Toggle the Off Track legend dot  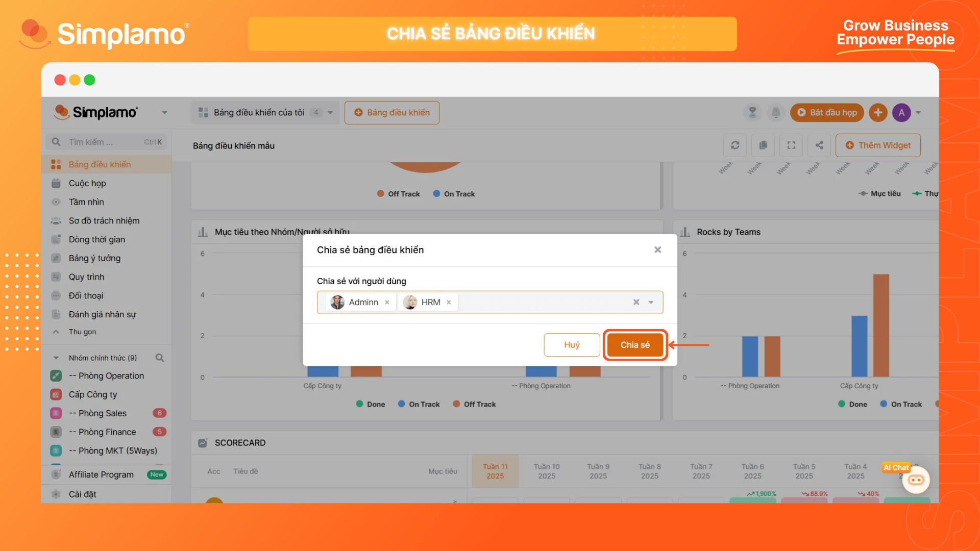click(380, 194)
